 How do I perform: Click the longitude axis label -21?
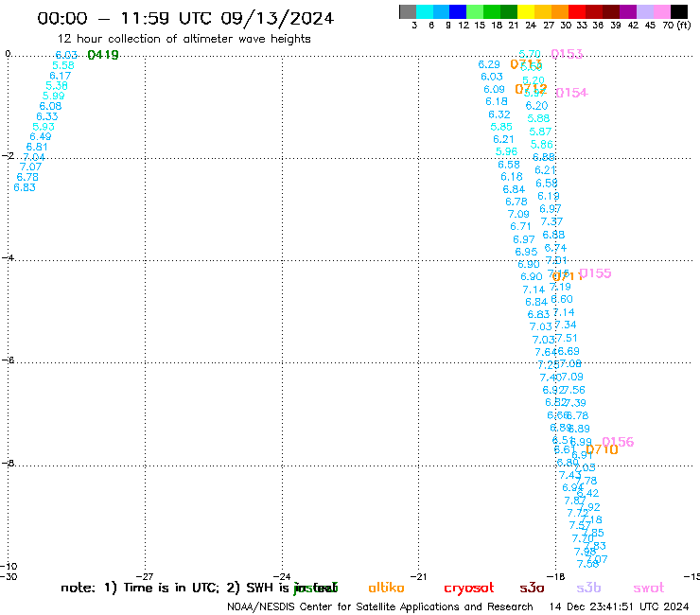coord(419,577)
